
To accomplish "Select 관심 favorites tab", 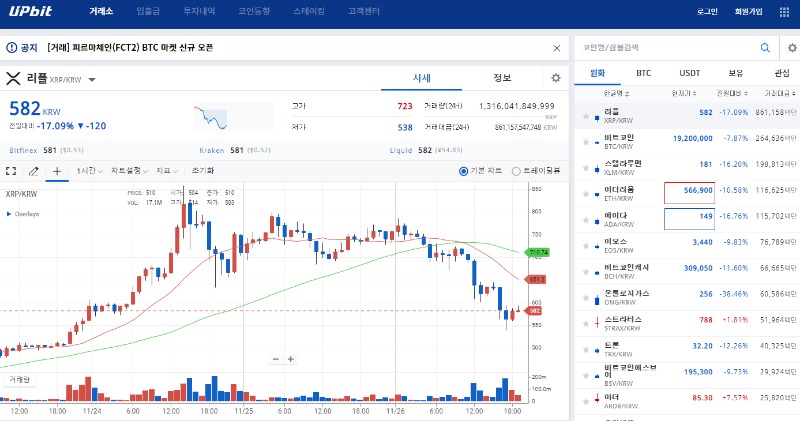I will pos(782,73).
